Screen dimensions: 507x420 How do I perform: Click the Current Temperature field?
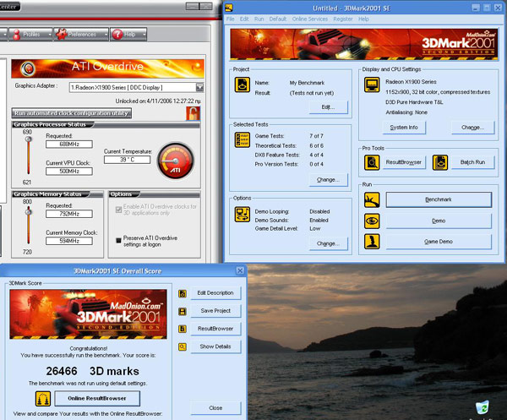click(x=127, y=160)
